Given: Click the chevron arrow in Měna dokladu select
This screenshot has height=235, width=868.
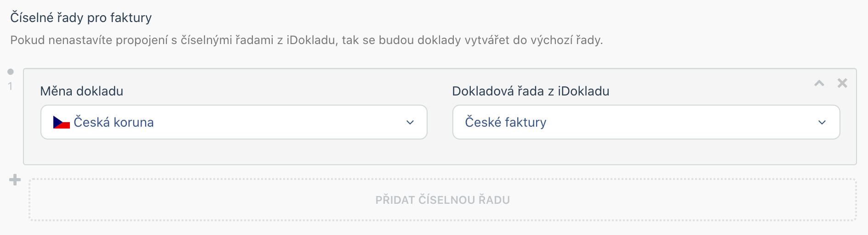Looking at the screenshot, I should click(410, 123).
